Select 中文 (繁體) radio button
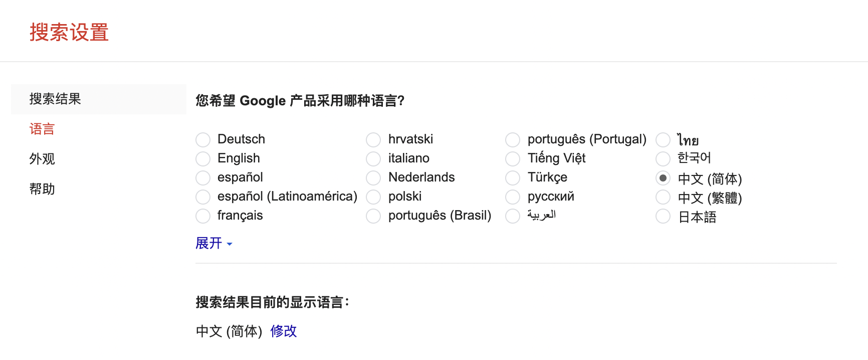This screenshot has width=868, height=360. [663, 197]
